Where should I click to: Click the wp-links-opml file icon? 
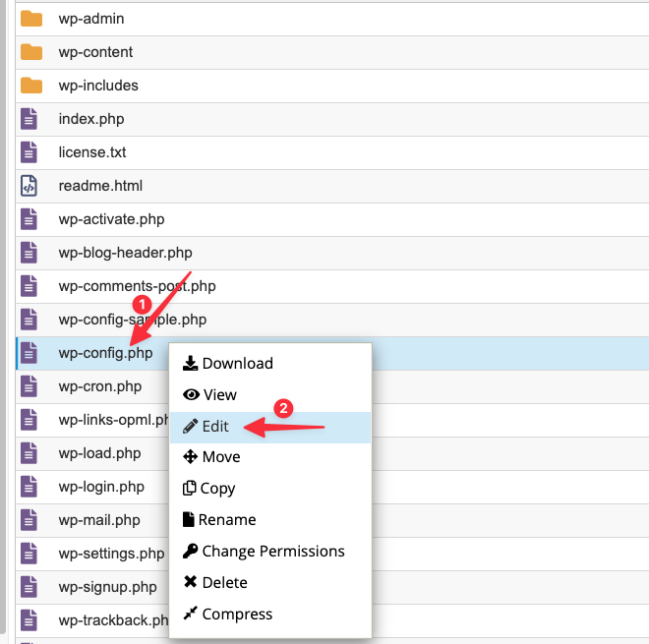[x=29, y=420]
